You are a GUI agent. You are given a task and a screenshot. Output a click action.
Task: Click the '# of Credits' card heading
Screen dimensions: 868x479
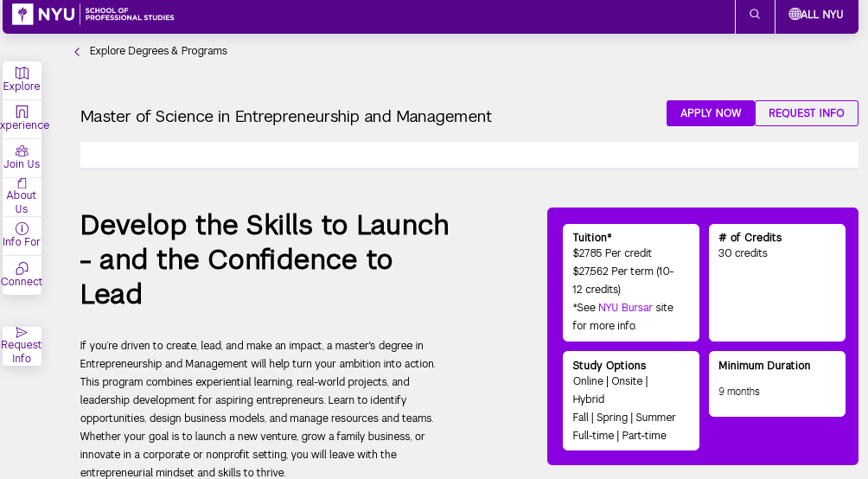pyautogui.click(x=750, y=238)
